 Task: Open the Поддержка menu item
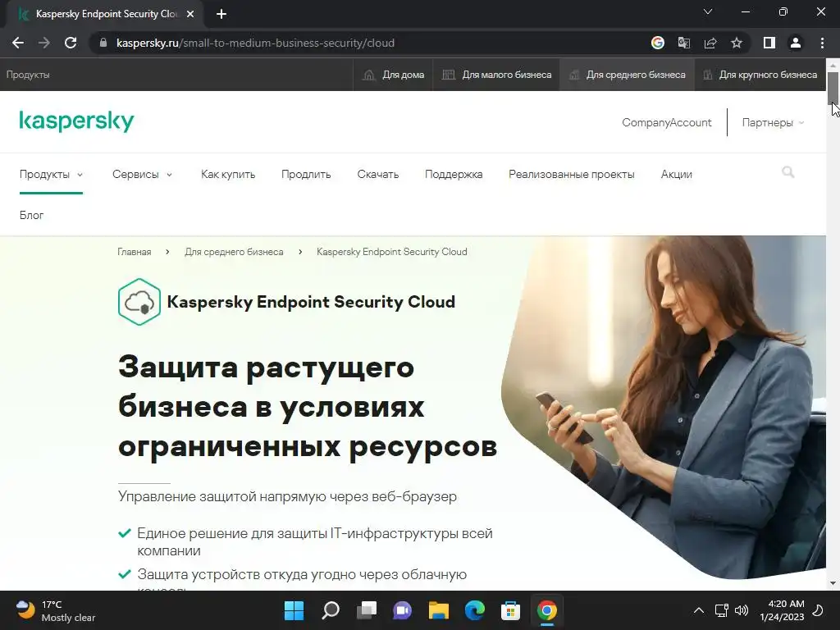coord(454,174)
